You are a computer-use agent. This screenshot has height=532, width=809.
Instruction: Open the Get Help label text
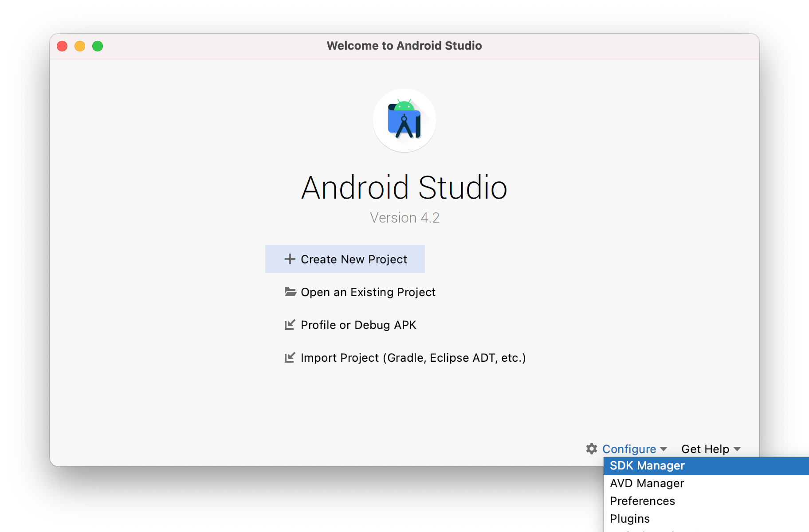[x=705, y=449]
